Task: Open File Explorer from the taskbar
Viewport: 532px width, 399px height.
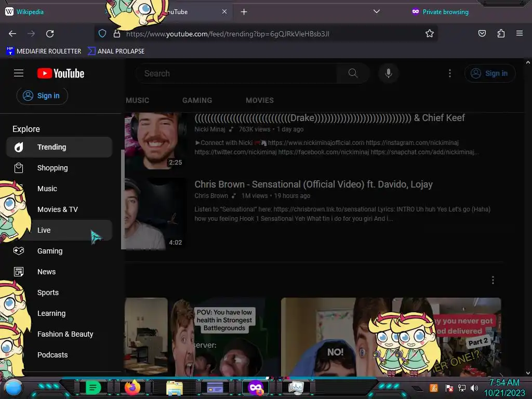Action: click(x=175, y=388)
